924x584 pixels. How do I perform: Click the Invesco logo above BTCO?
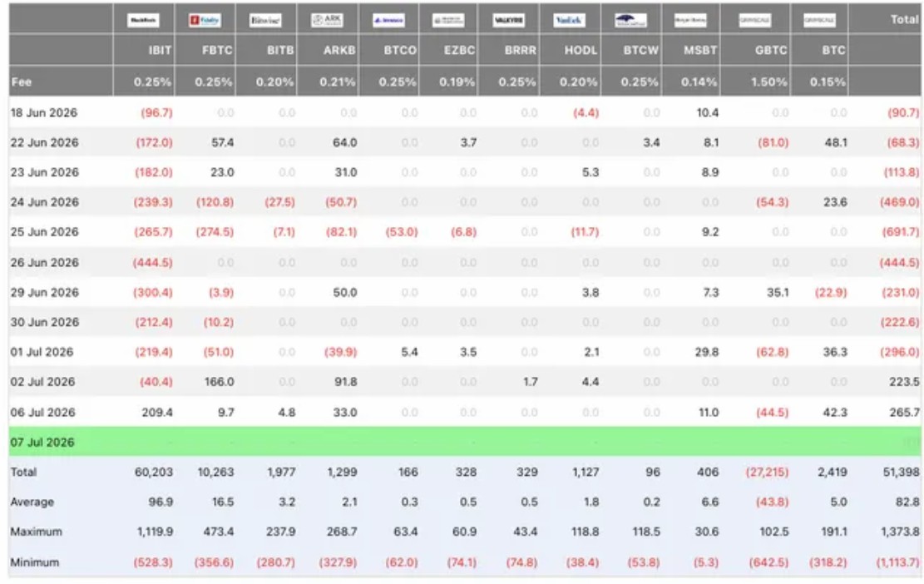coord(388,20)
